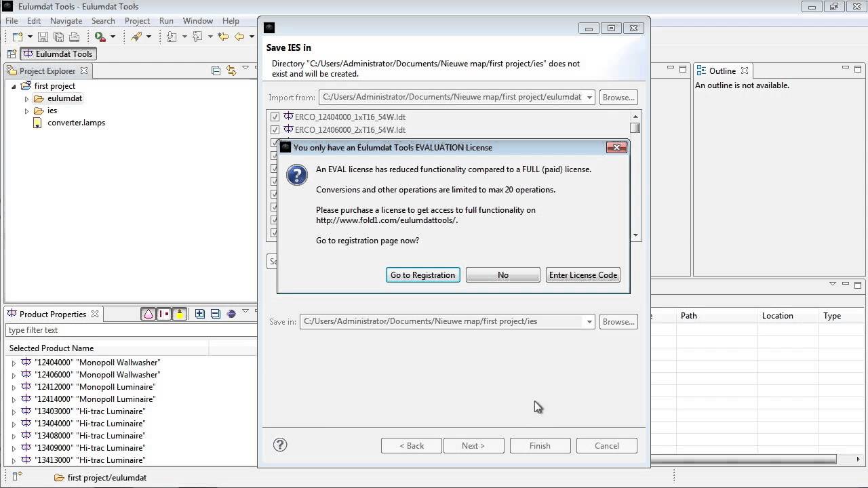The height and width of the screenshot is (488, 868).
Task: Click Link with Editor in Project Explorer
Action: (x=231, y=70)
